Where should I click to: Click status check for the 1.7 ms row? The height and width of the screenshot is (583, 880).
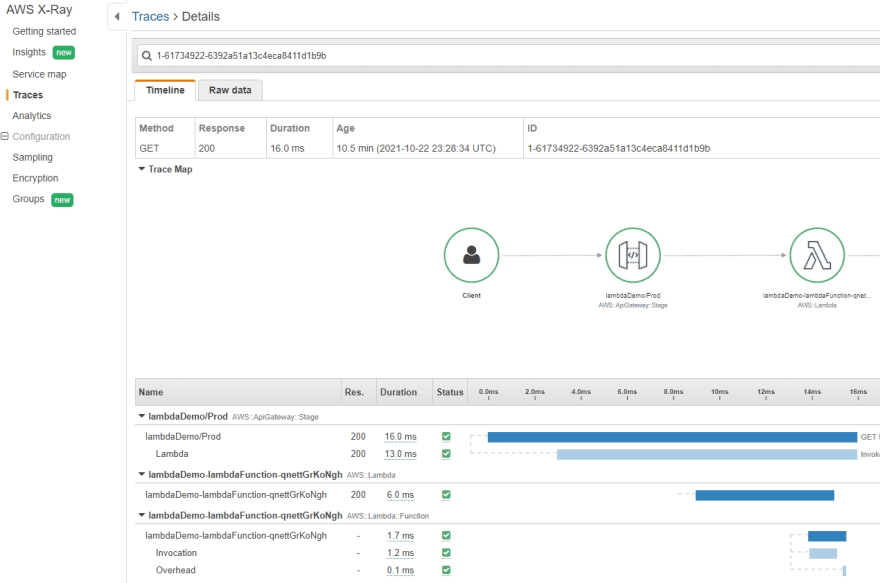pos(446,535)
